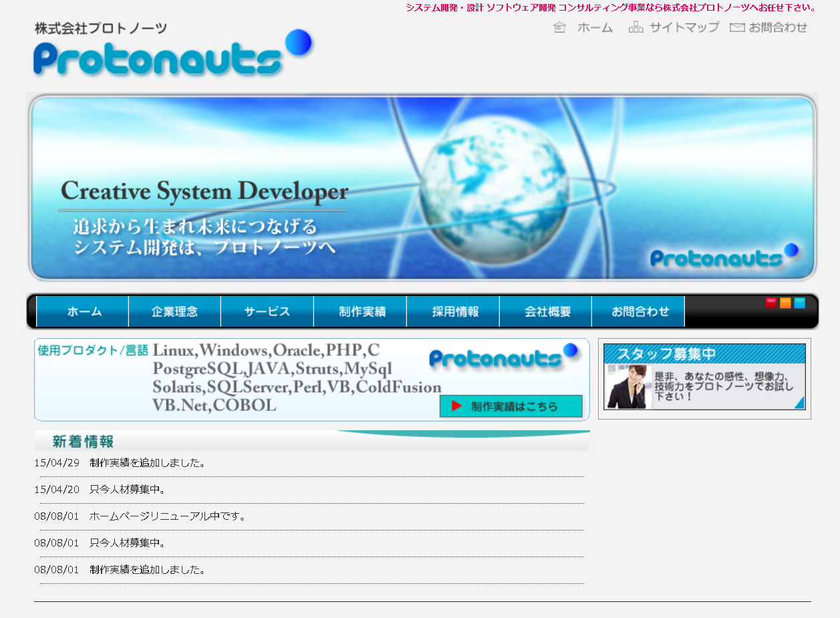Click the Creative System Developer hero banner
The height and width of the screenshot is (618, 840).
pyautogui.click(x=422, y=187)
